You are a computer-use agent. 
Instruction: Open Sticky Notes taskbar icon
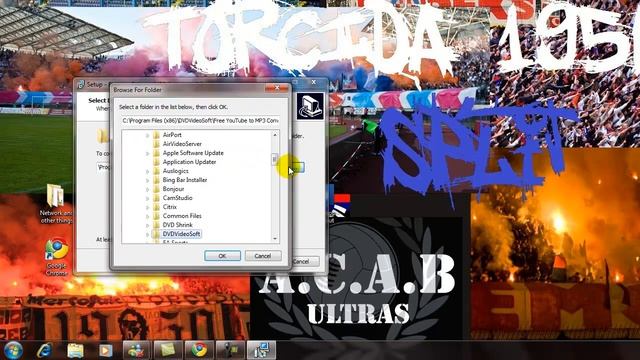pyautogui.click(x=168, y=350)
